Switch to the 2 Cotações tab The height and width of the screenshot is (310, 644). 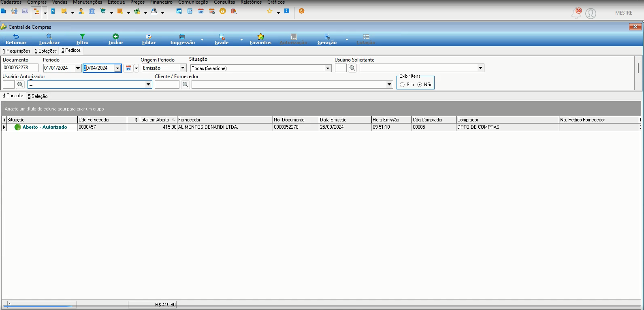(x=46, y=51)
